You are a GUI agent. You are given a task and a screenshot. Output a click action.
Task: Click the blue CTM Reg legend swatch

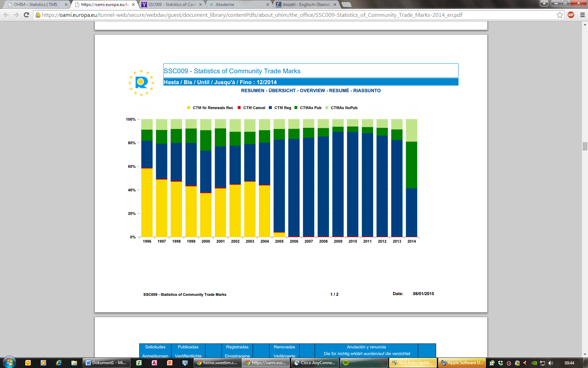270,108
